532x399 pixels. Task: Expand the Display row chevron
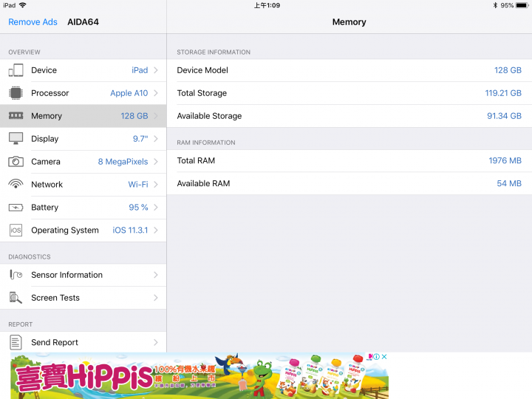click(156, 138)
